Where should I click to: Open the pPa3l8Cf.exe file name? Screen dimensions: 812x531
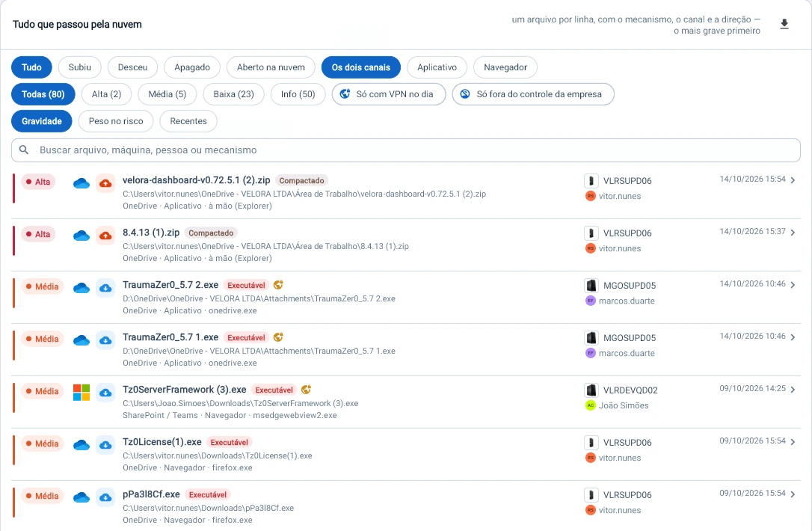point(151,494)
